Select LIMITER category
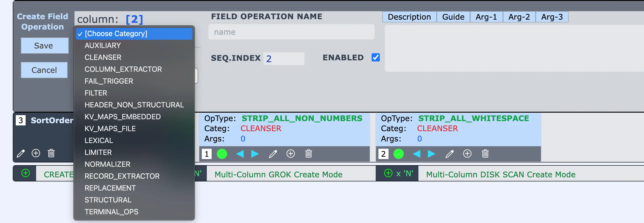Screen dimensions: 644x223 point(134,152)
